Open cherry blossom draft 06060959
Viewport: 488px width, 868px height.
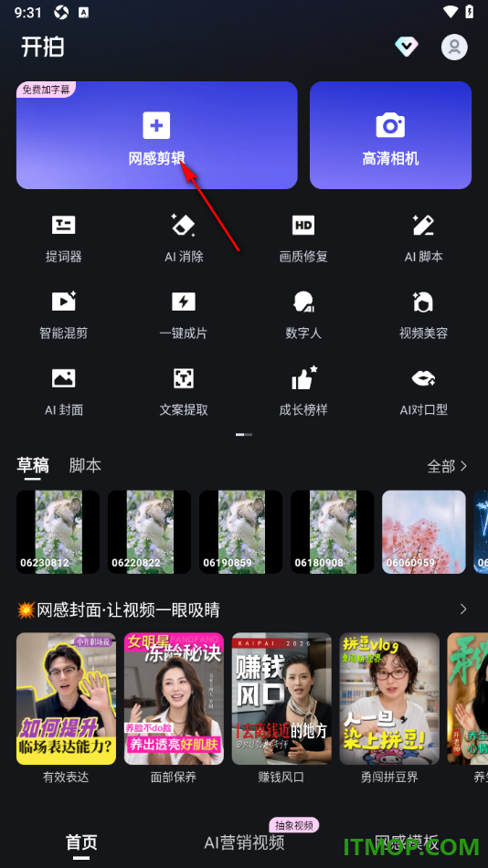tap(424, 532)
